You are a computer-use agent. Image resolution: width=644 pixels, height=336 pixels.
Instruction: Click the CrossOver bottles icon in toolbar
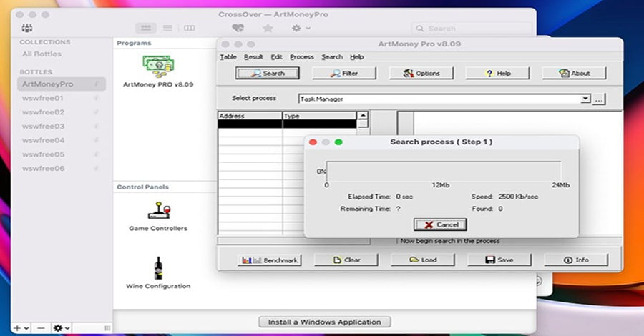tap(27, 29)
